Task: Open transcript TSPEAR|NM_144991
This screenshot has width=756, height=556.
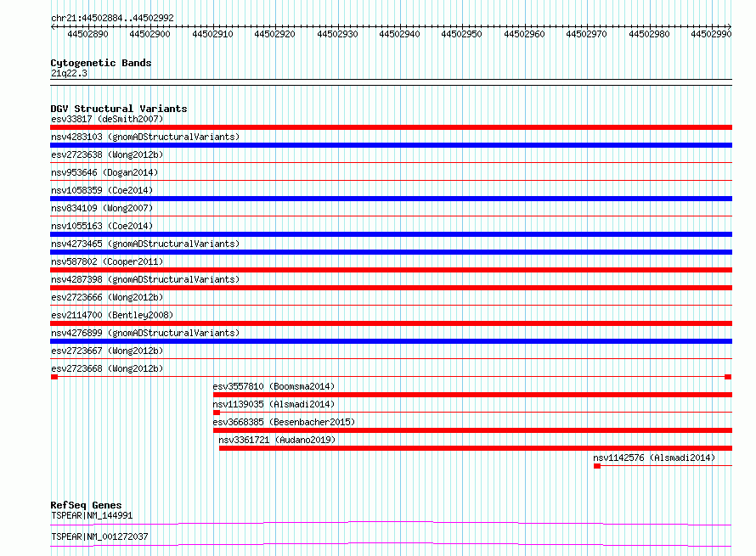Action: [x=92, y=515]
